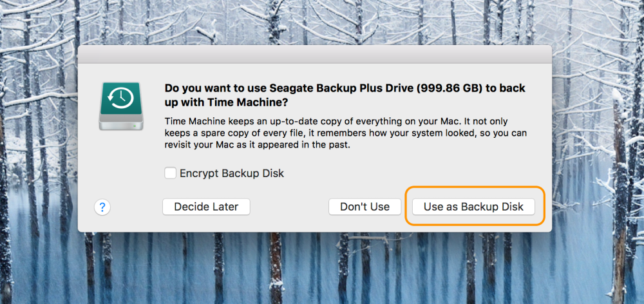Enable the Encrypt Backup Disk checkbox

170,173
